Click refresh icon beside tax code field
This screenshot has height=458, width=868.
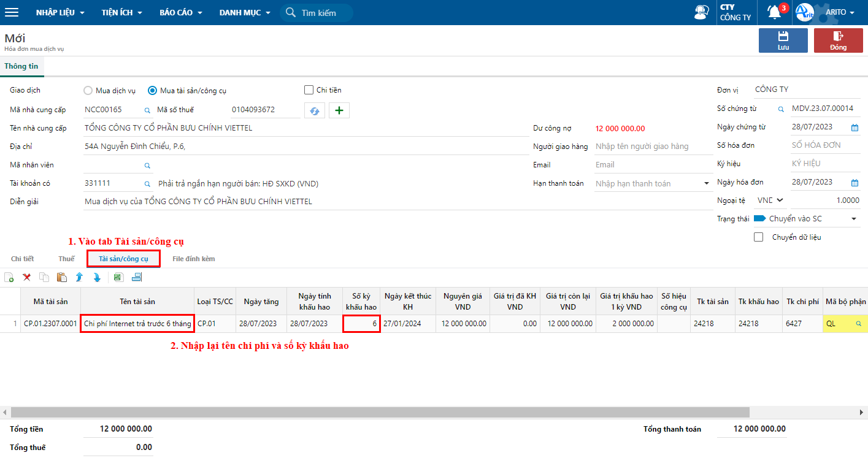click(314, 110)
